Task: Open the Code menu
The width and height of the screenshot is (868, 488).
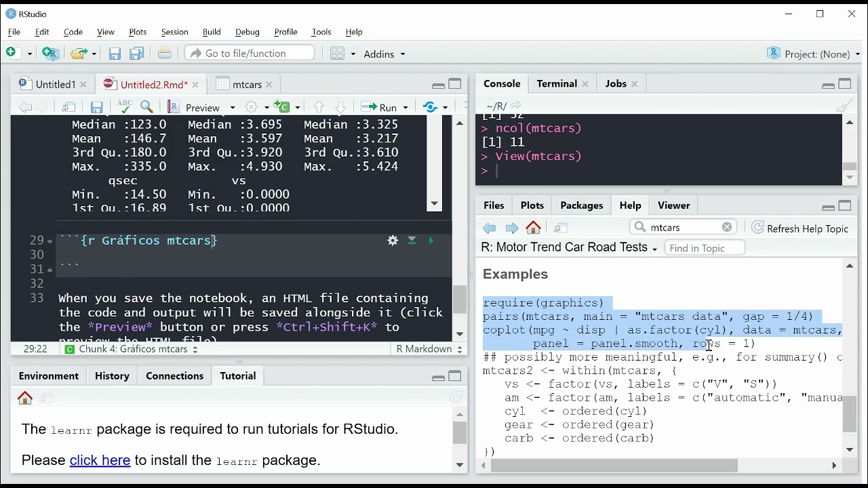Action: pyautogui.click(x=73, y=32)
